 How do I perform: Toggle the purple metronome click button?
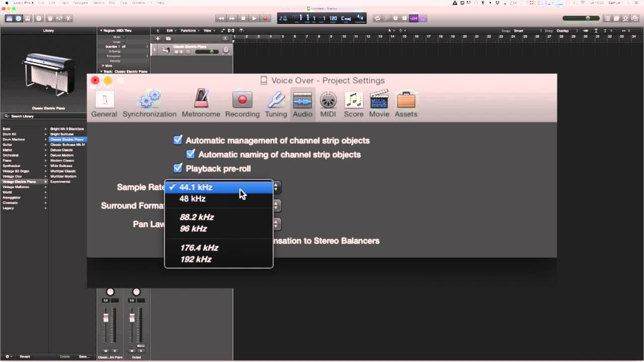423,19
